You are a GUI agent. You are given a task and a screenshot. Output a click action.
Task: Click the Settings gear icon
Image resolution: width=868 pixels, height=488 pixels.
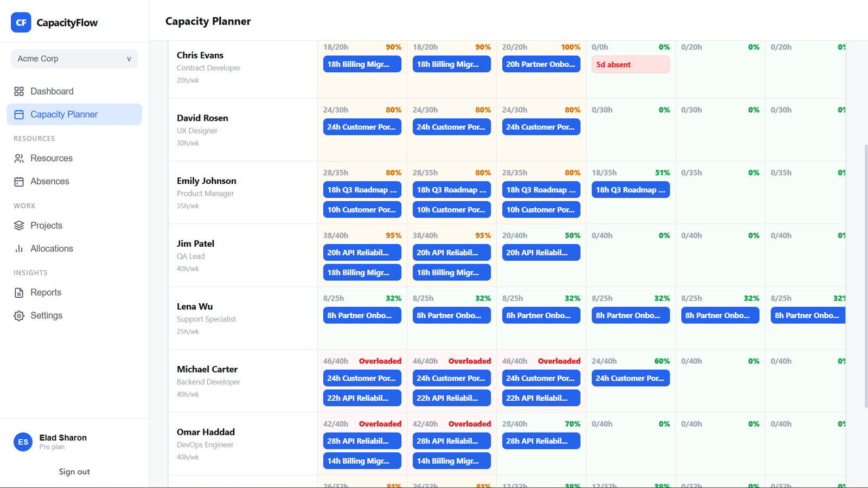[19, 316]
